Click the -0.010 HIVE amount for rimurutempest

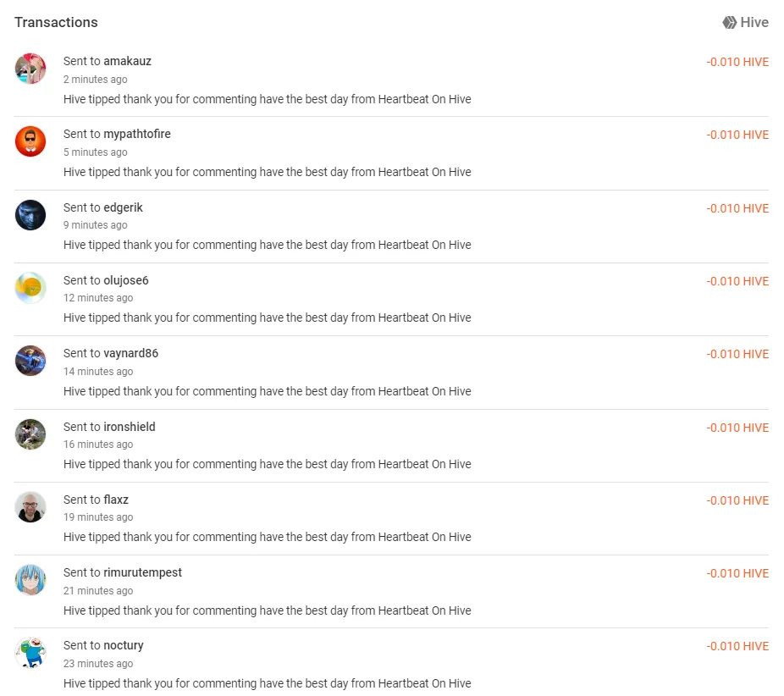tap(737, 573)
